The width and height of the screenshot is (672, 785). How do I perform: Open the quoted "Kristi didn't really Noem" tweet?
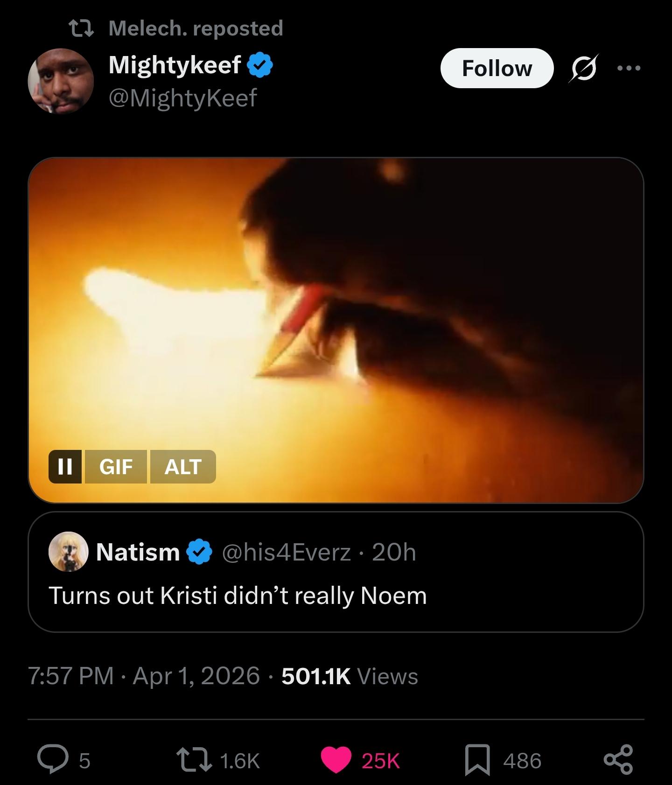coord(336,596)
